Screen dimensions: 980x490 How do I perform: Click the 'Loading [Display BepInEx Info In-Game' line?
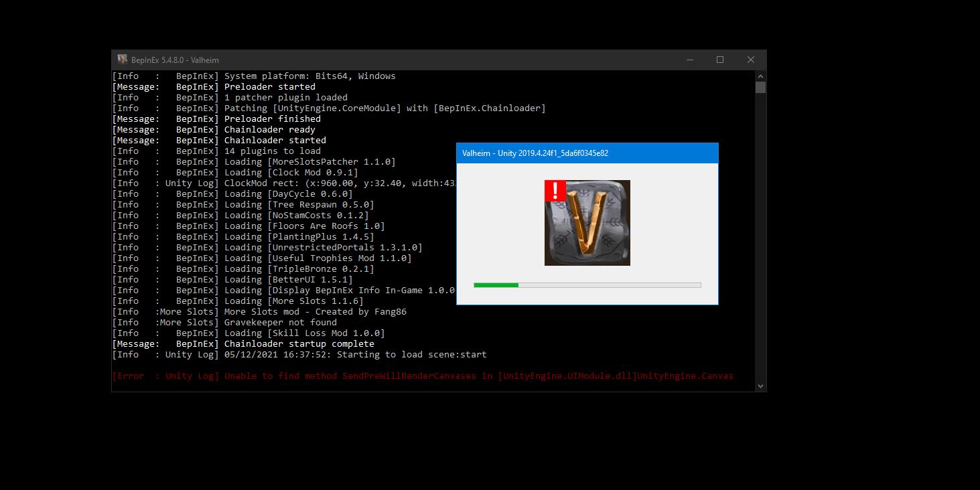[284, 291]
